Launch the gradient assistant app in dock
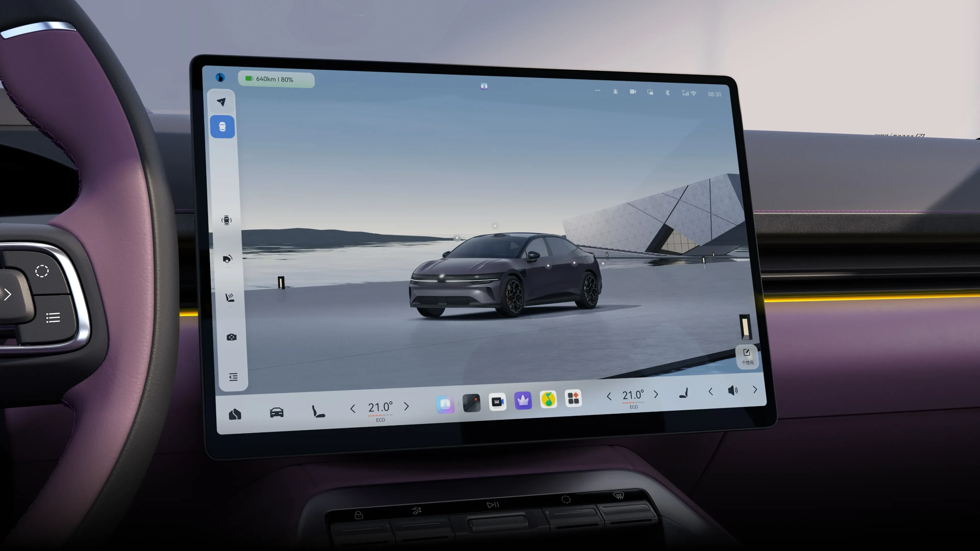This screenshot has width=980, height=551. pos(445,404)
